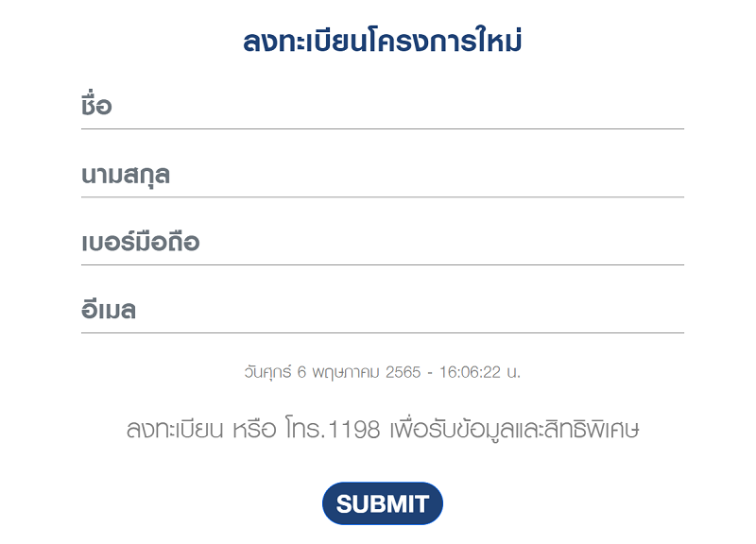This screenshot has height=544, width=756.
Task: Click the underline beneath the first name field
Action: point(383,128)
